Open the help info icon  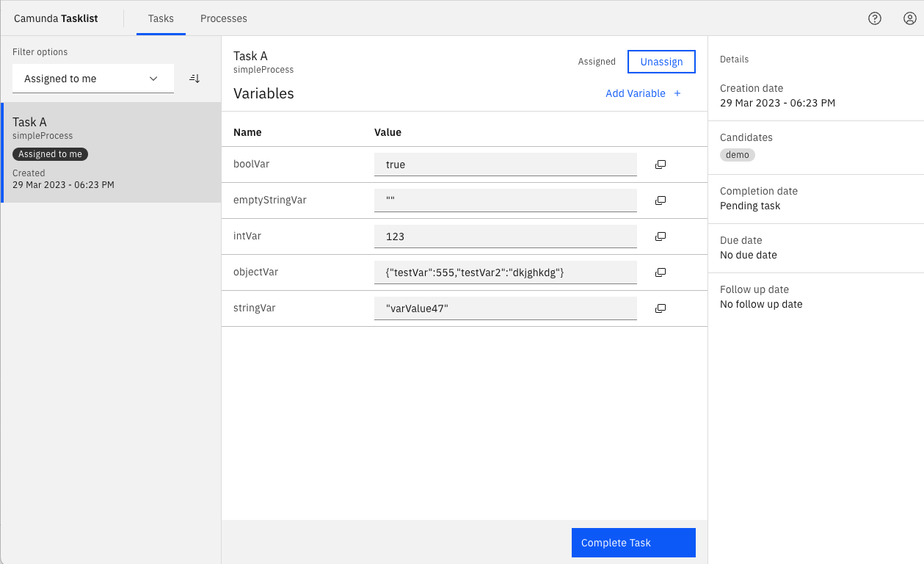pyautogui.click(x=874, y=18)
